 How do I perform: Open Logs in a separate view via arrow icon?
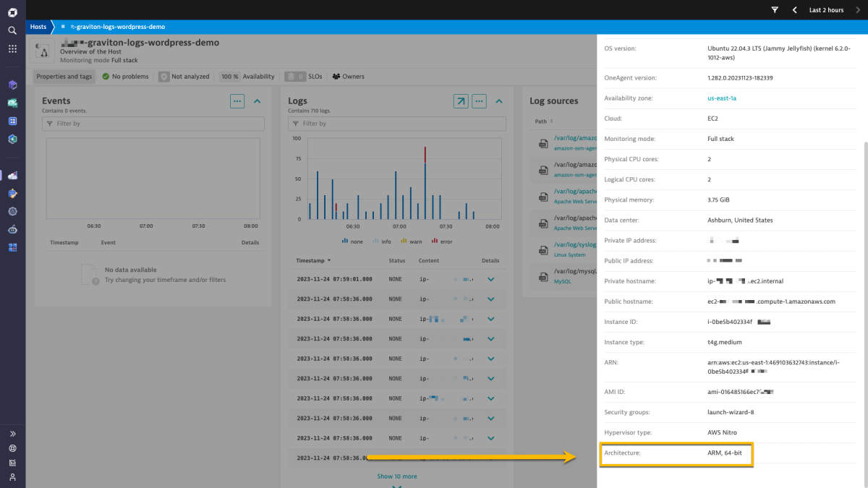pos(461,101)
